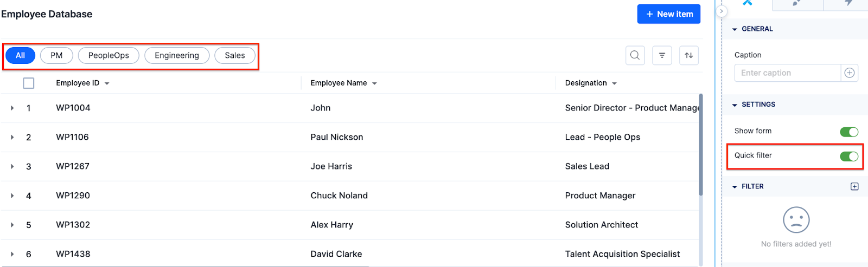The width and height of the screenshot is (868, 267).
Task: Open the Designation column dropdown
Action: pos(614,83)
